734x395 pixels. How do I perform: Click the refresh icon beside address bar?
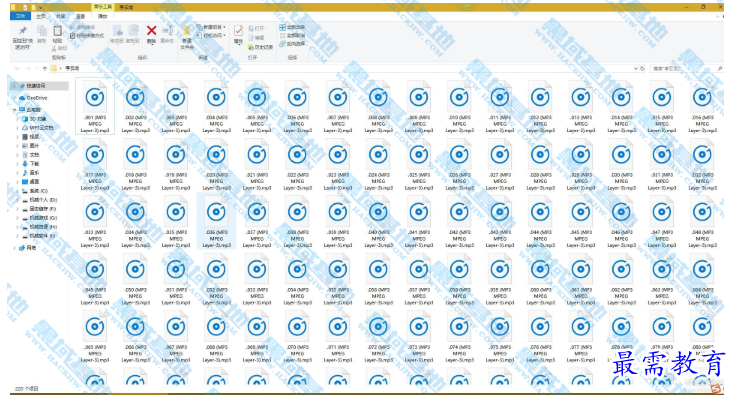(642, 68)
